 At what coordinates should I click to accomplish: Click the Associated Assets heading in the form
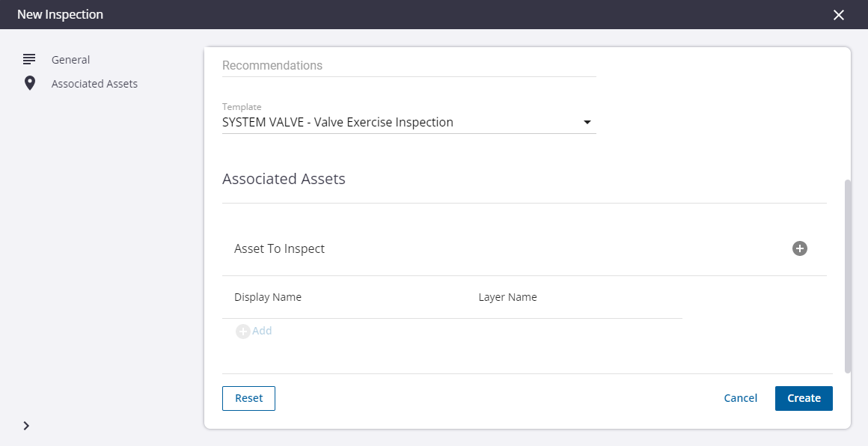tap(284, 179)
